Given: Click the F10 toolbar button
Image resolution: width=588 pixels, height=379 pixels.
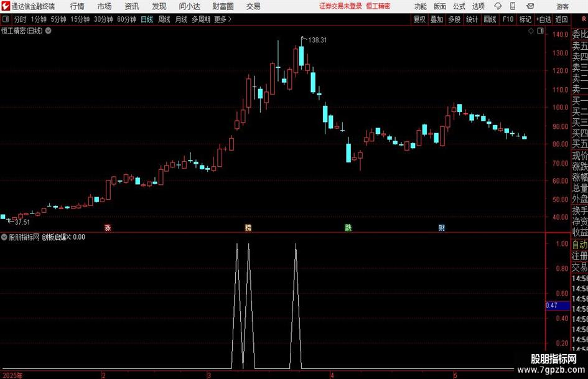Looking at the screenshot, I should point(508,19).
